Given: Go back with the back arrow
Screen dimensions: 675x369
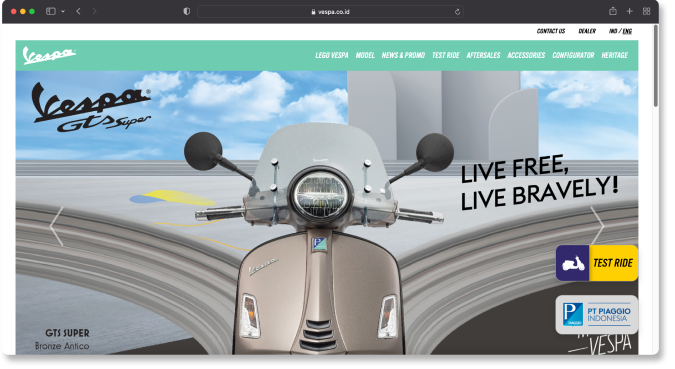Looking at the screenshot, I should pyautogui.click(x=78, y=12).
